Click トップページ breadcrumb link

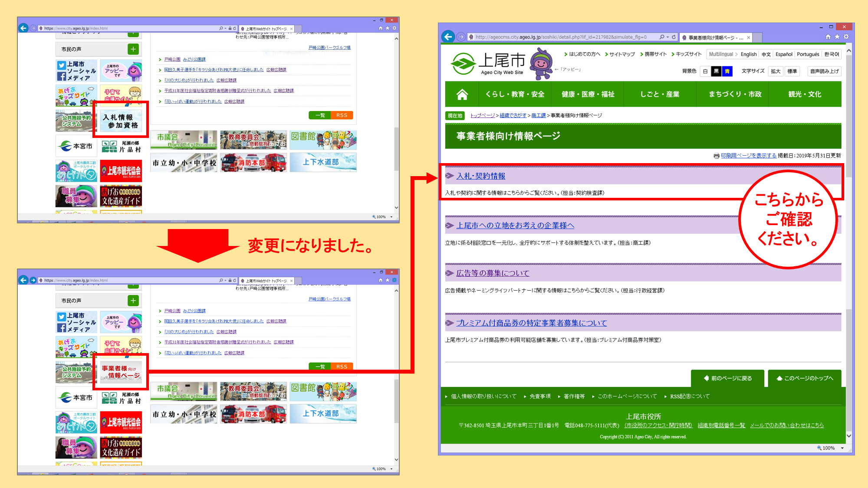[x=483, y=115]
